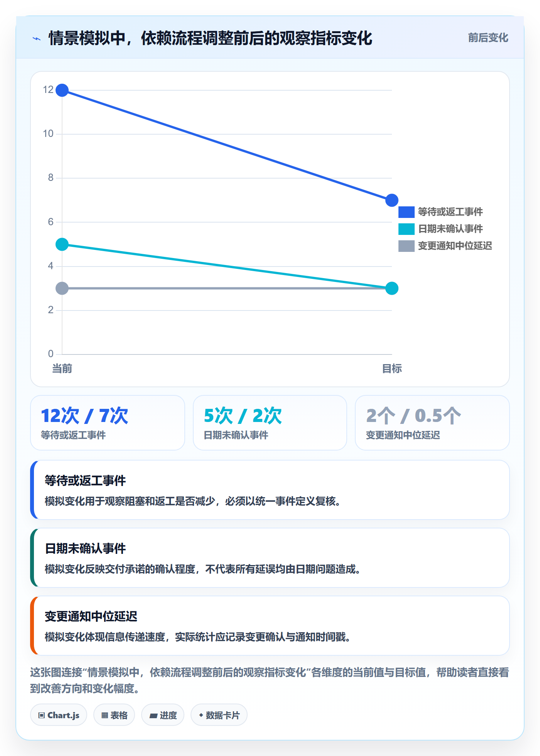Screen dimensions: 540x756
Task: Click the footer paragraph starting 这张图连接
Action: (270, 680)
